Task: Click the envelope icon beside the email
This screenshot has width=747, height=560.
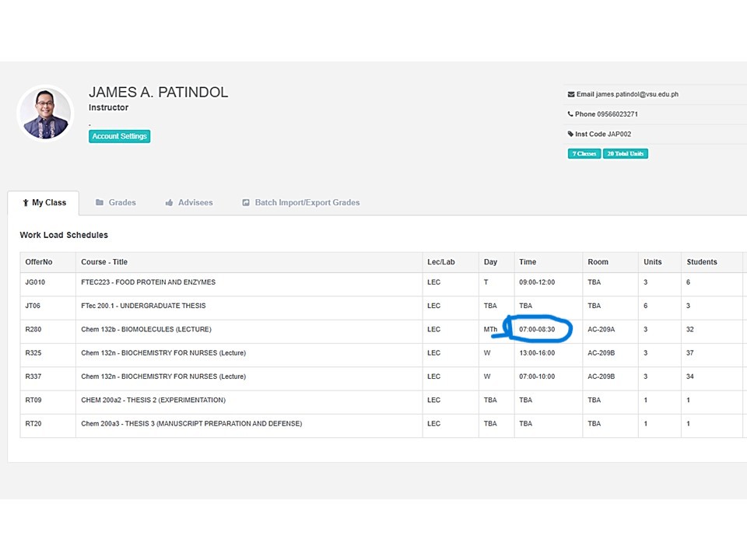Action: [571, 95]
